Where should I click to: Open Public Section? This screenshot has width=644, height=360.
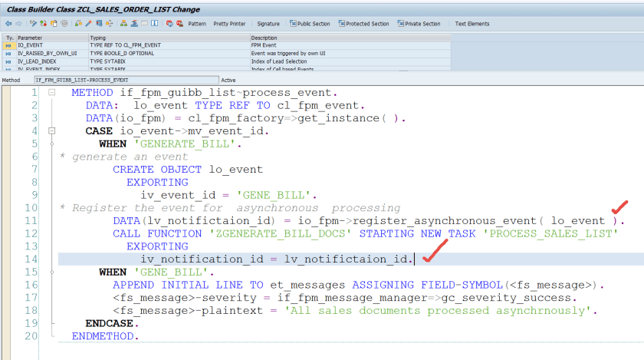(x=310, y=24)
